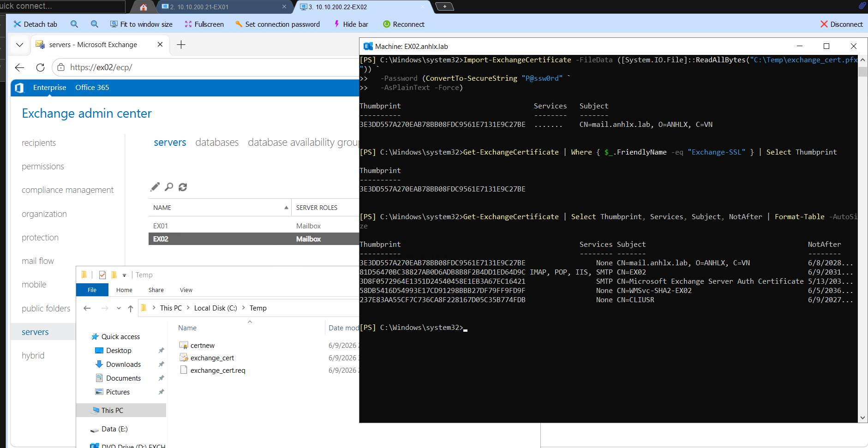Click Local Disk (C:) in breadcrumb
868x448 pixels.
(216, 308)
